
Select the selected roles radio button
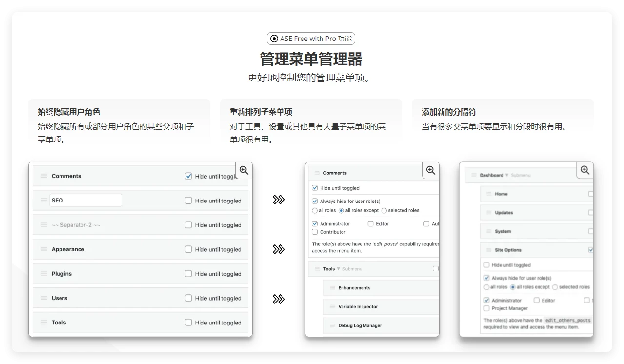tap(385, 210)
